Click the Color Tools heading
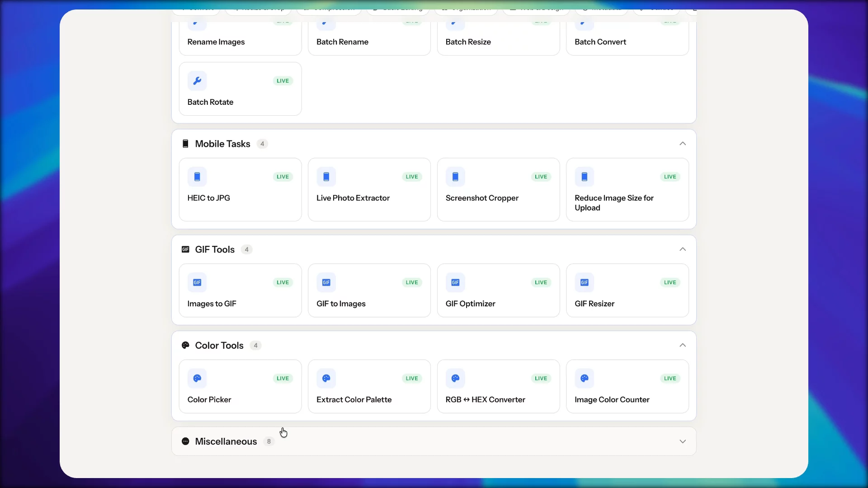This screenshot has width=868, height=488. [219, 345]
